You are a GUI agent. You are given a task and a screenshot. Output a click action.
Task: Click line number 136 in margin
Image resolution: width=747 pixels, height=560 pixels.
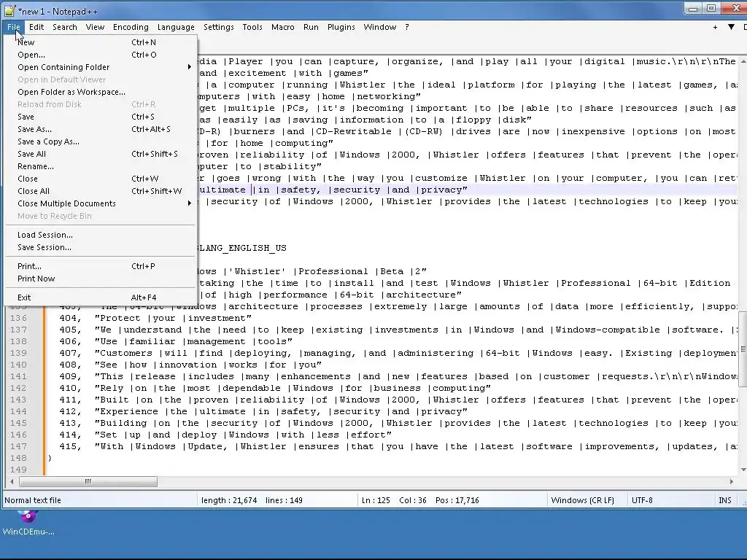click(18, 318)
